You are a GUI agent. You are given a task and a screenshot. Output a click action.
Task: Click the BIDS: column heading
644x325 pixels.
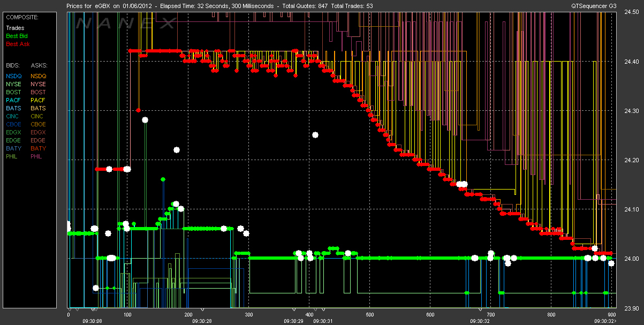(13, 65)
